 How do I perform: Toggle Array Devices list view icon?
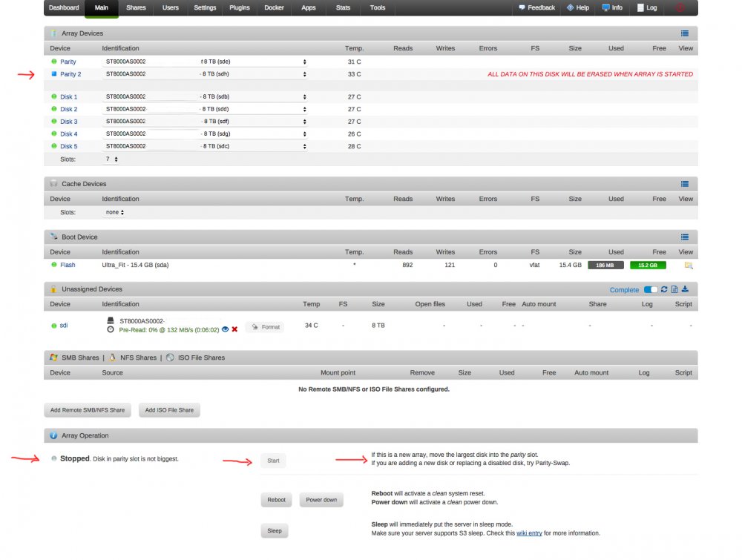pyautogui.click(x=684, y=33)
